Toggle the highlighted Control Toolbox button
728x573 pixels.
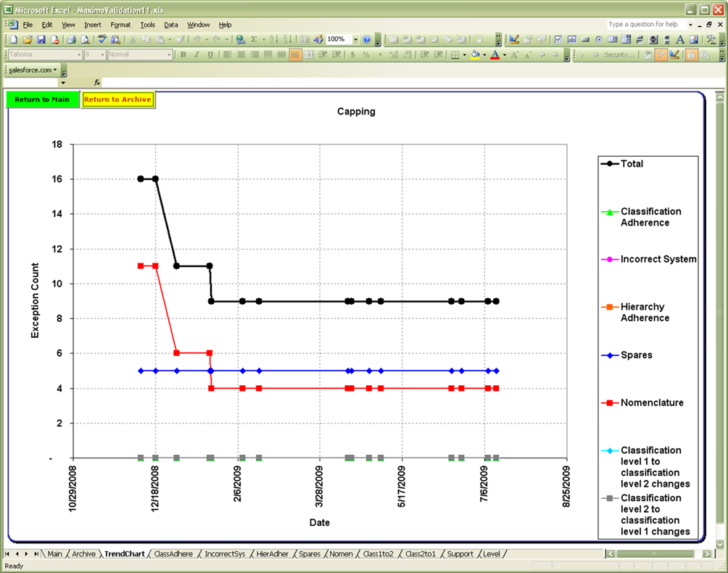(661, 55)
